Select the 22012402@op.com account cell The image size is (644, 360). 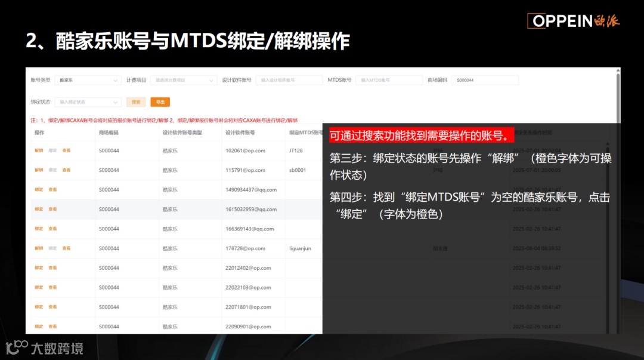click(x=248, y=268)
